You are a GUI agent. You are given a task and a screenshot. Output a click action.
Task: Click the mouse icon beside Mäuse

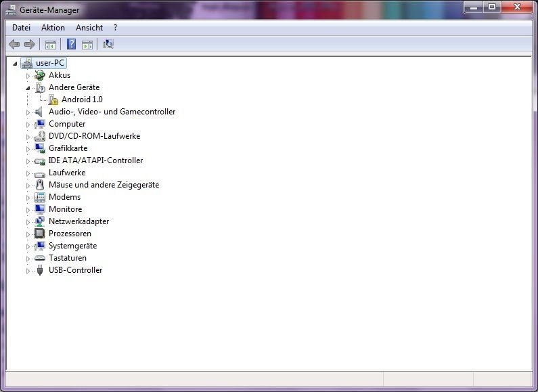40,185
